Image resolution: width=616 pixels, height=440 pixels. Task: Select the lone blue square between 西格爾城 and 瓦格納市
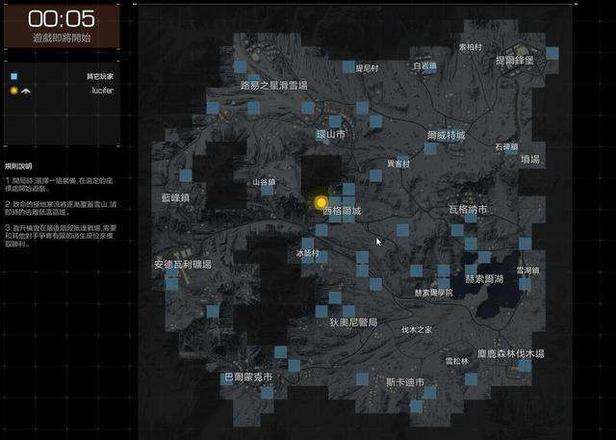(403, 230)
